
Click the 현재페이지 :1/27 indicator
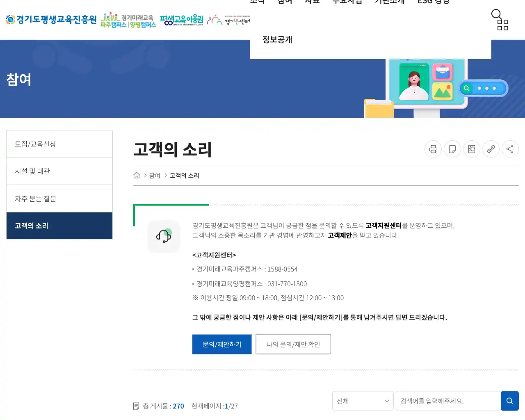click(x=215, y=406)
